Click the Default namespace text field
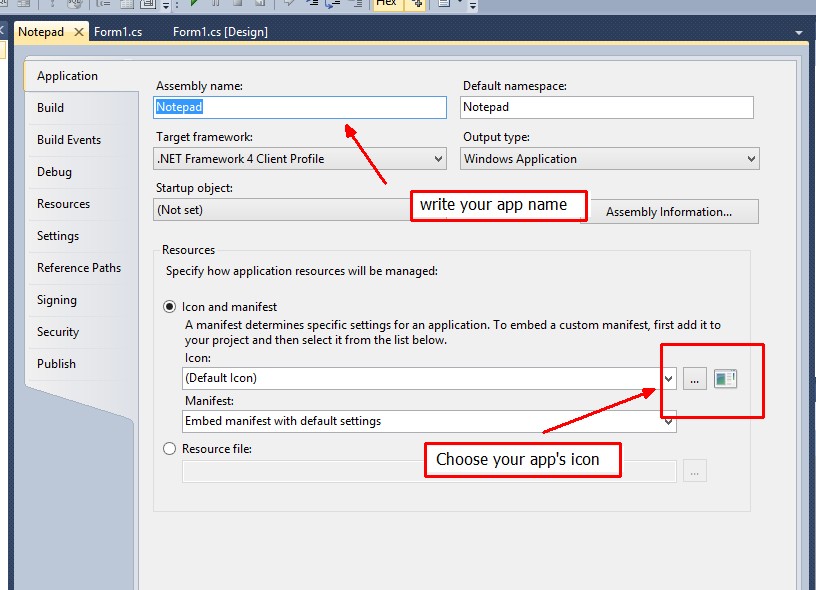 pyautogui.click(x=607, y=107)
